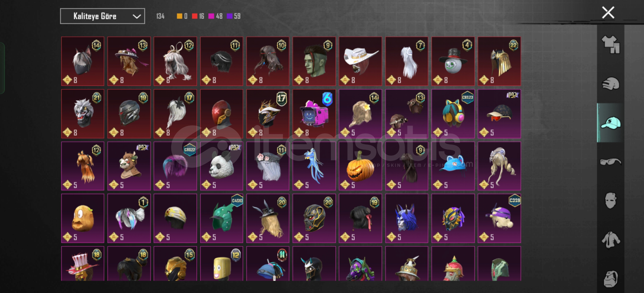Screen dimensions: 644x293
Task: Select the cap headwear category icon
Action: 611,123
